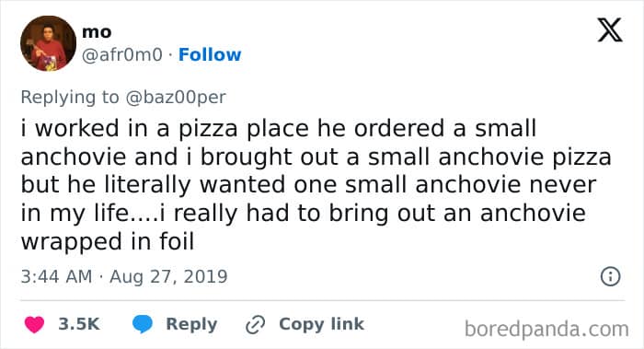
Task: Click the Aug 27, 2019 date
Action: [168, 276]
